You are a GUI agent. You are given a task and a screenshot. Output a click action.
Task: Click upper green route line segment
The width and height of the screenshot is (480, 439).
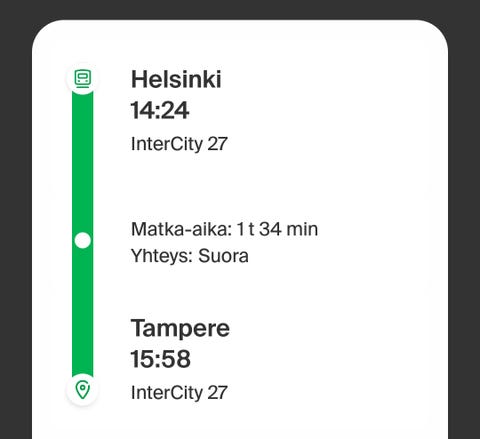point(83,163)
